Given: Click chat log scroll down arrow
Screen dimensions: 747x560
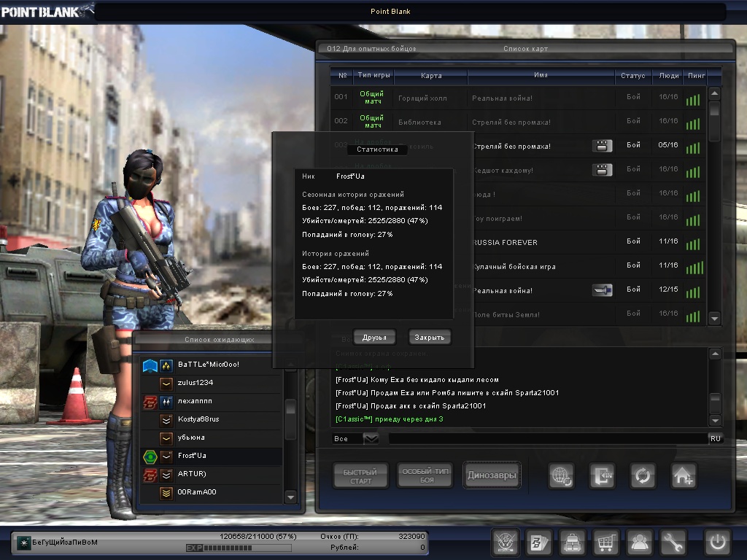Looking at the screenshot, I should [715, 420].
